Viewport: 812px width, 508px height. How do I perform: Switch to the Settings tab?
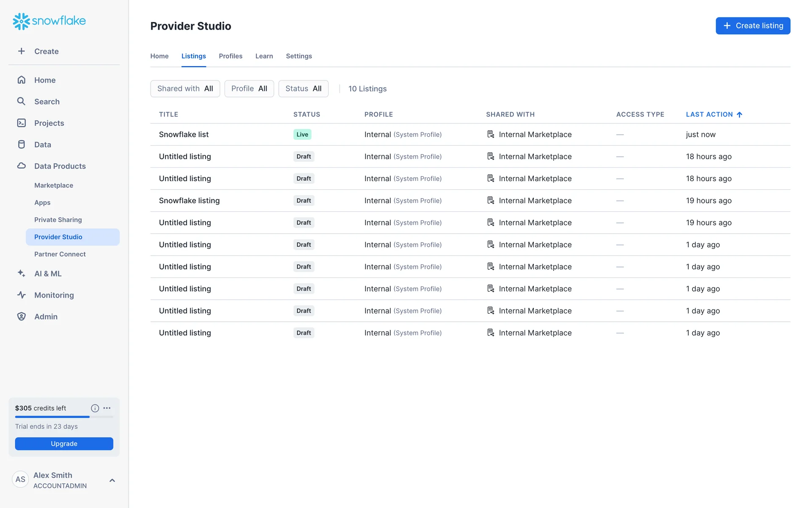[299, 56]
